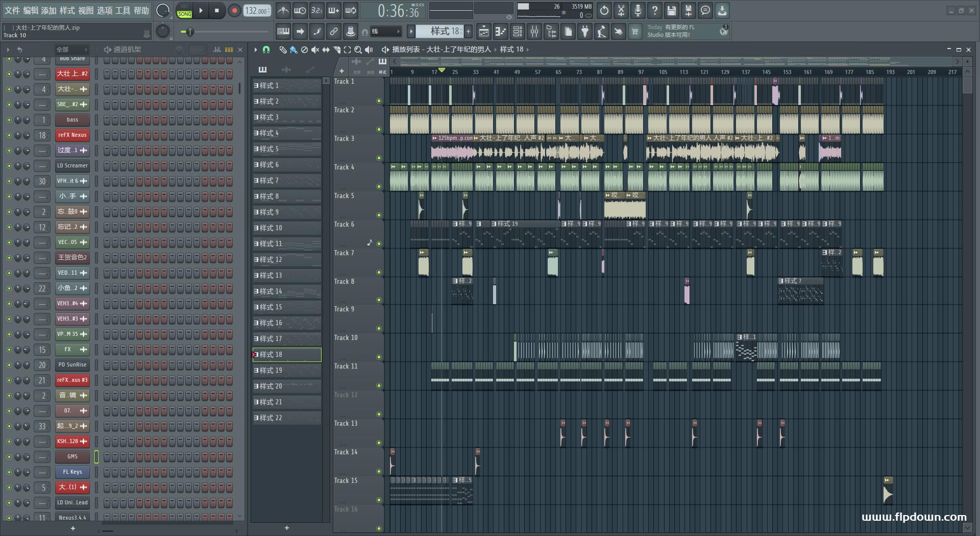This screenshot has width=980, height=536.
Task: Open the 样式 menu
Action: click(x=67, y=11)
